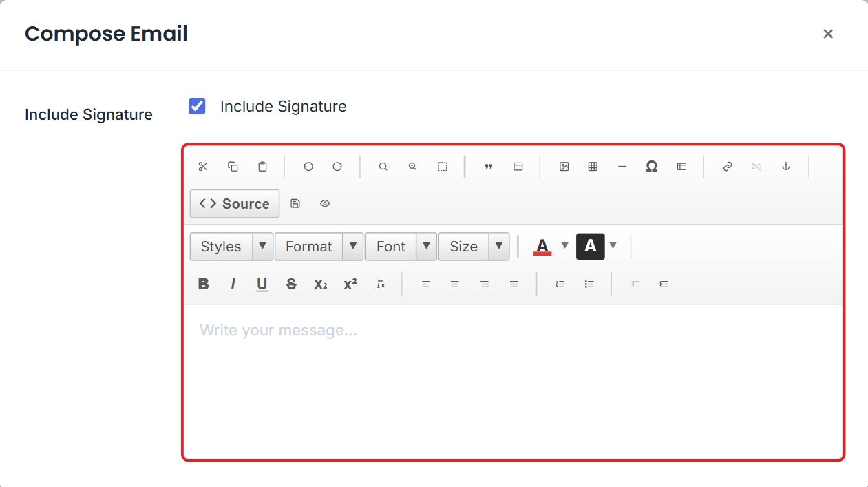Open the Format dropdown
This screenshot has height=487, width=868.
319,247
